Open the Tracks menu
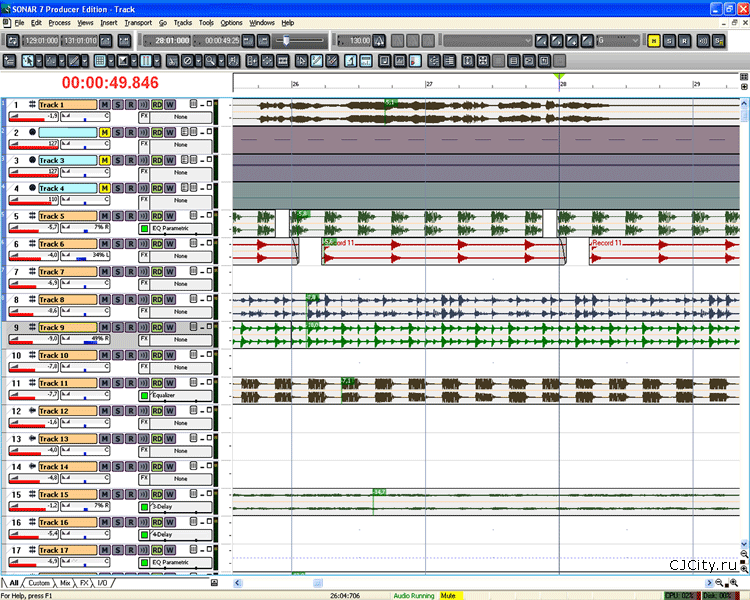The image size is (750, 600). pos(183,22)
